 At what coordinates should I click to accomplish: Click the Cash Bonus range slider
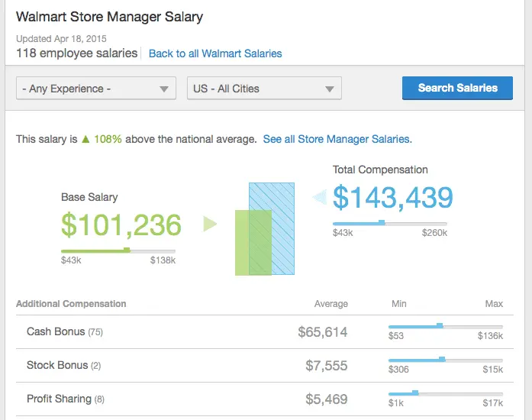tap(446, 326)
